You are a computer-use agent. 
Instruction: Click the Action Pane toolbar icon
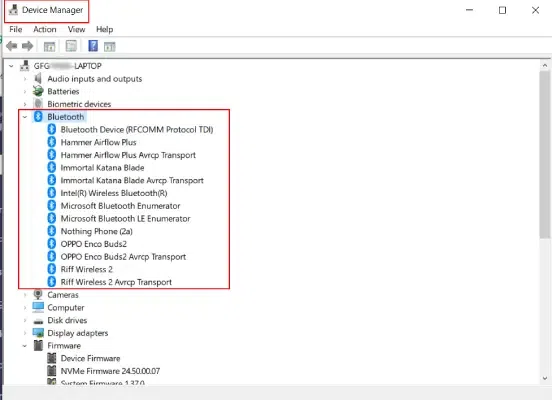point(109,46)
